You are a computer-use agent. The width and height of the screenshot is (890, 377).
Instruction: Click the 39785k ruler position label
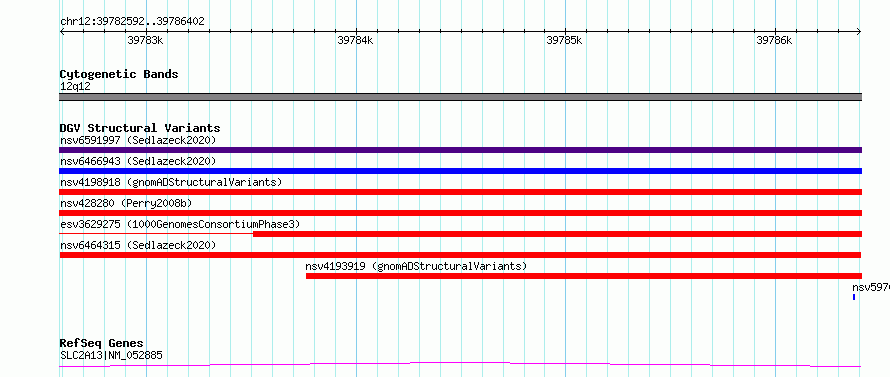pos(564,40)
